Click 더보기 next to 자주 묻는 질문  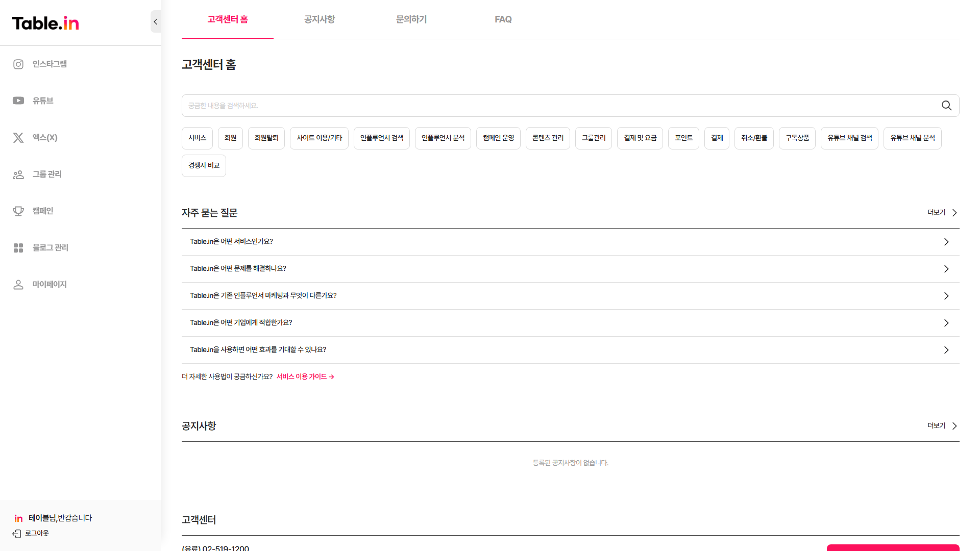[x=943, y=213]
